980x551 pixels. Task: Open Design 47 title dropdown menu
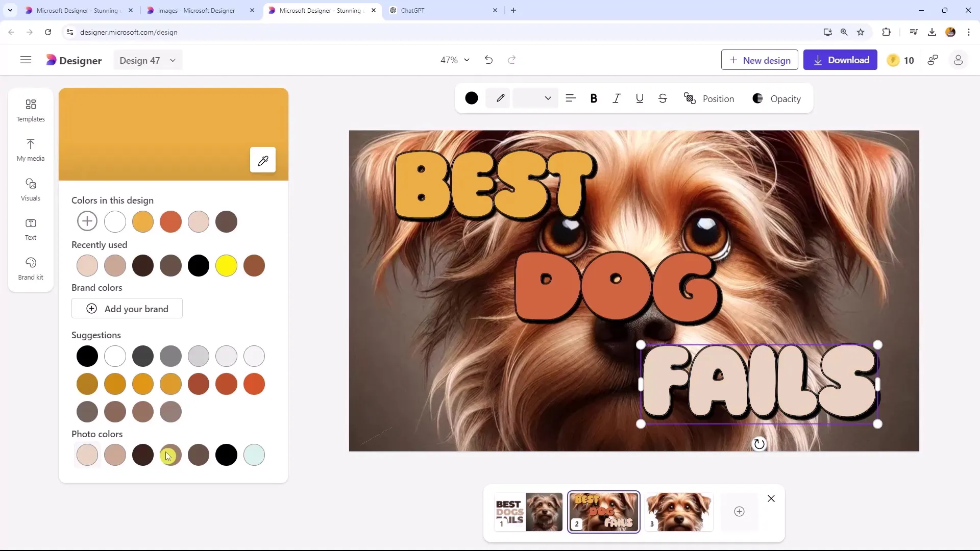[173, 61]
